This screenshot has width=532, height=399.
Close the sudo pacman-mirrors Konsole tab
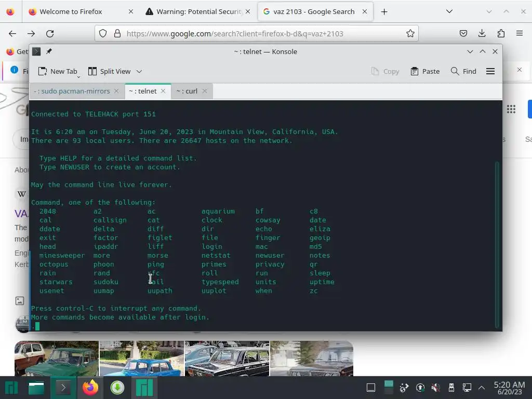point(116,91)
